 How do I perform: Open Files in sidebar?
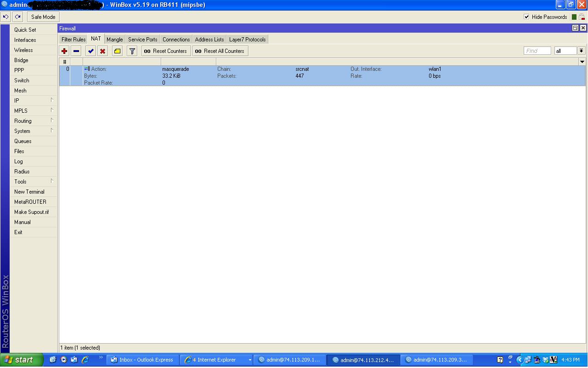pyautogui.click(x=34, y=151)
